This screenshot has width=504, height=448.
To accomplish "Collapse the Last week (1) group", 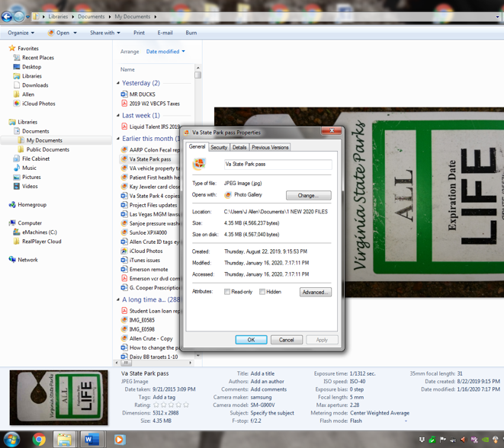I will coord(118,116).
